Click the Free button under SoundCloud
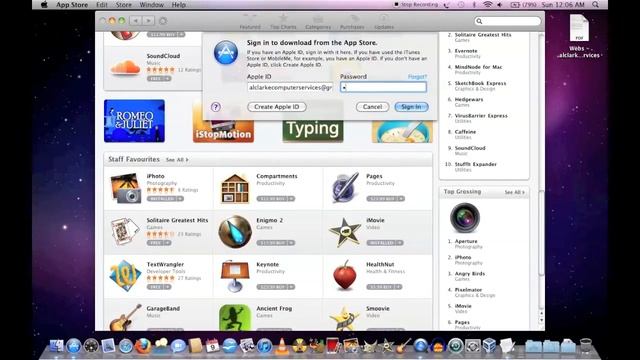This screenshot has height=360, width=640. coord(159,78)
